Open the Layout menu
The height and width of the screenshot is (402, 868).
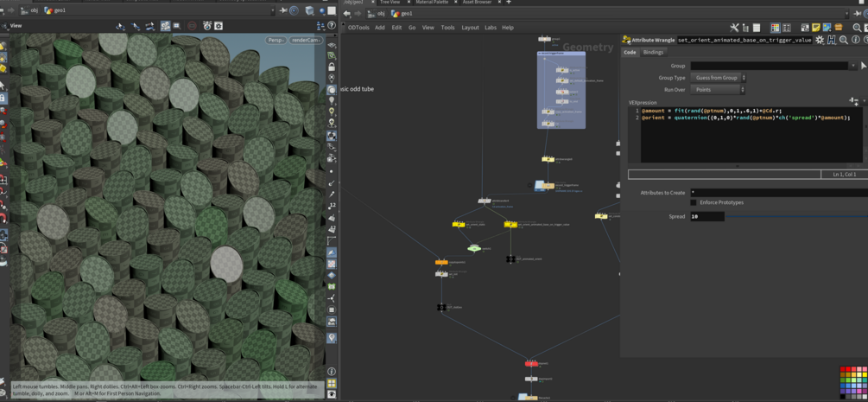pyautogui.click(x=470, y=28)
